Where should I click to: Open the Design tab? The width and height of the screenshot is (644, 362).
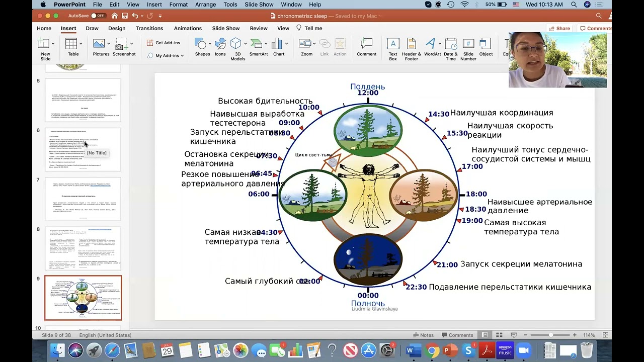point(117,29)
